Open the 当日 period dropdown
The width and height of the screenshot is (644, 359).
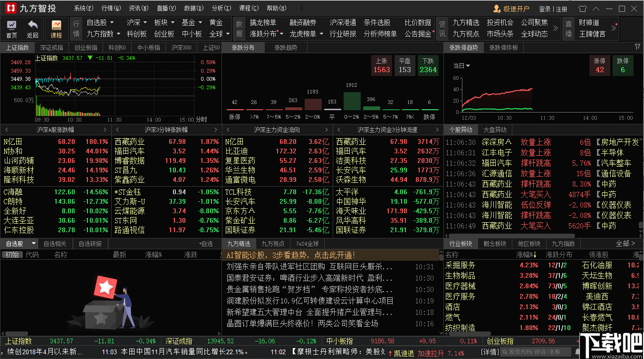click(x=461, y=66)
